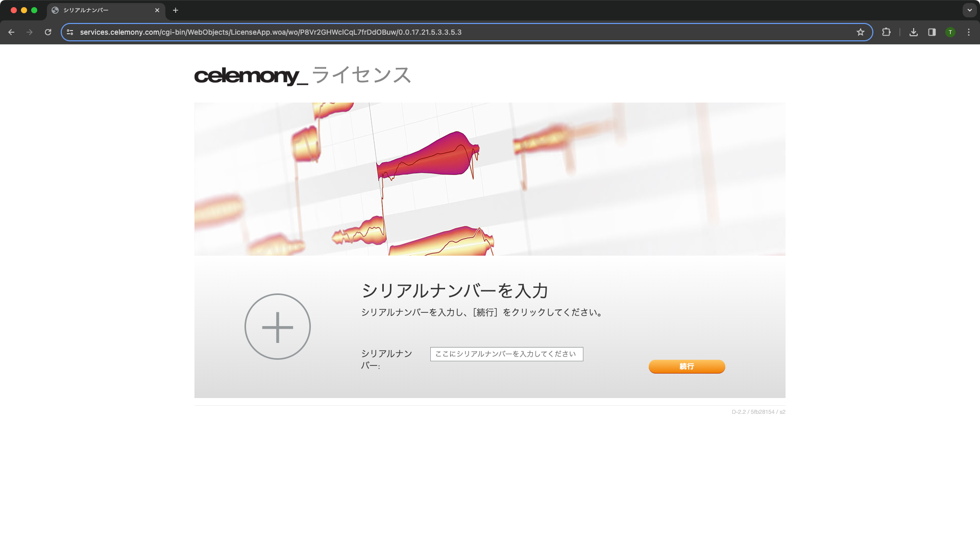This screenshot has width=980, height=545.
Task: Open site information icon in address bar
Action: point(70,32)
